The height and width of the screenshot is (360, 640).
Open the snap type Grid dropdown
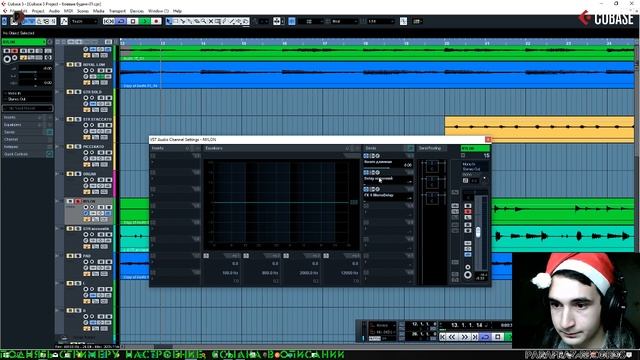344,21
